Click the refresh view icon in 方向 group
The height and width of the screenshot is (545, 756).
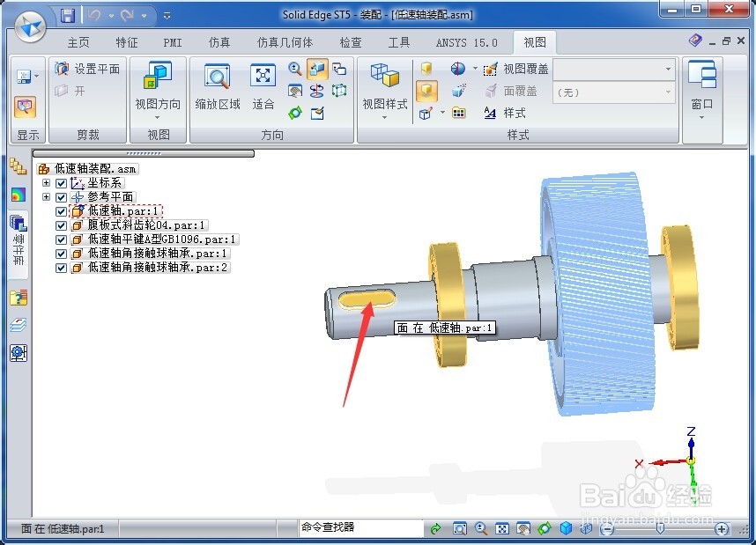coord(317,114)
